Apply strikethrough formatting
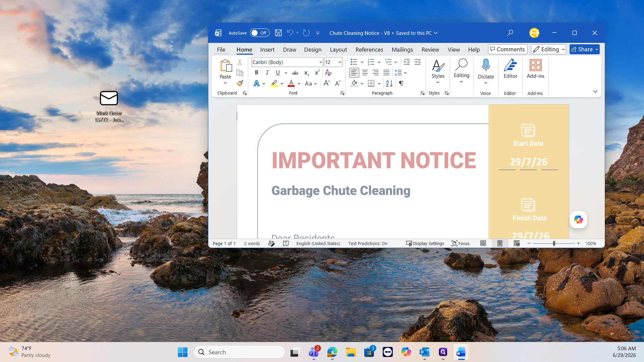 tap(295, 73)
